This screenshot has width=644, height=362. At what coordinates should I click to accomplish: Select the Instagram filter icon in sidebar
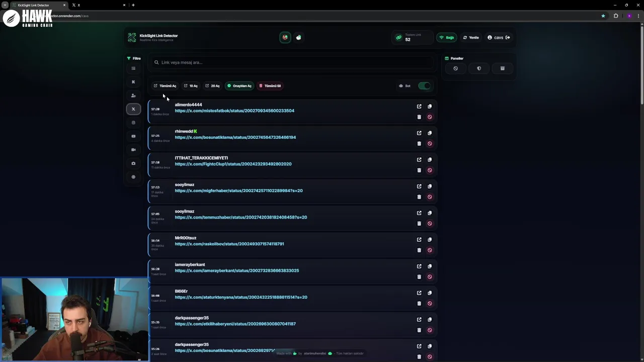[133, 123]
